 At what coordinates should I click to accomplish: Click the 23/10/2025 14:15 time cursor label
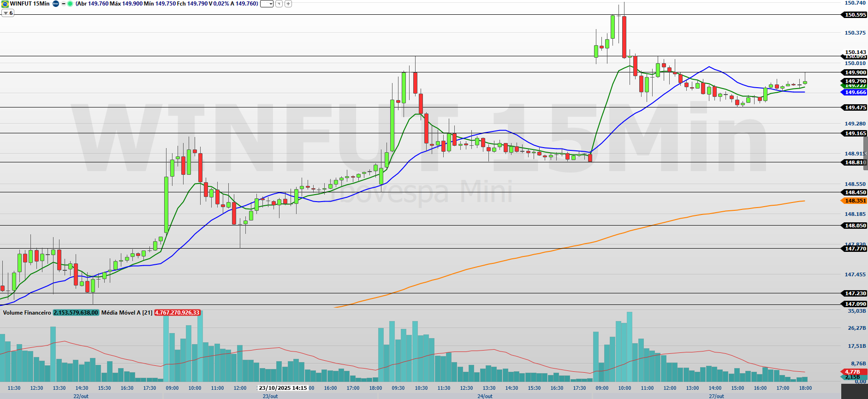point(283,388)
